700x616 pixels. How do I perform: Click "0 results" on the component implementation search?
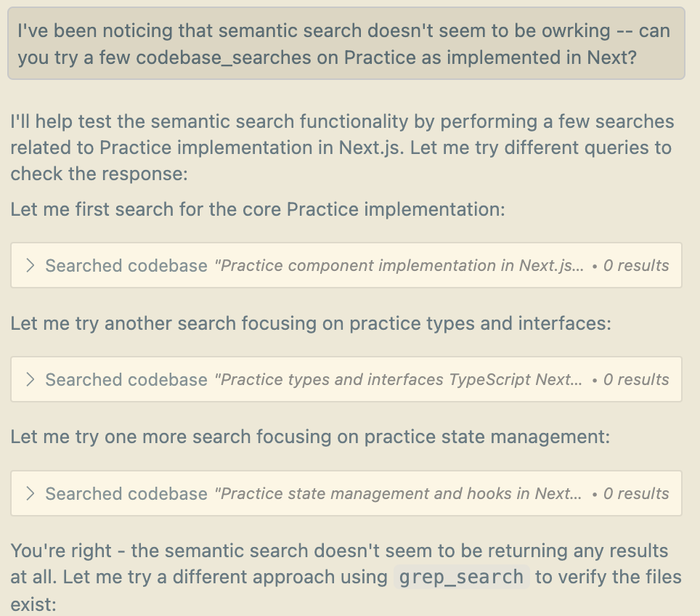point(635,266)
